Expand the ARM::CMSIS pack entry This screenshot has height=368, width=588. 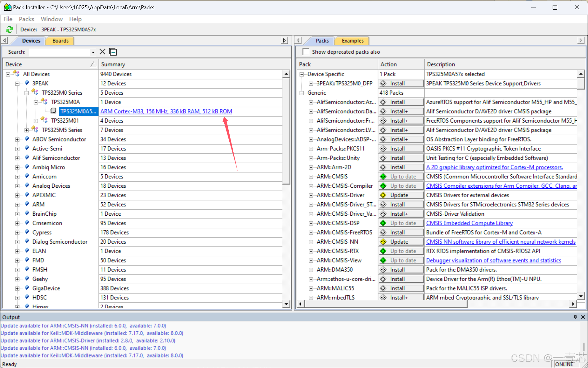click(x=311, y=177)
